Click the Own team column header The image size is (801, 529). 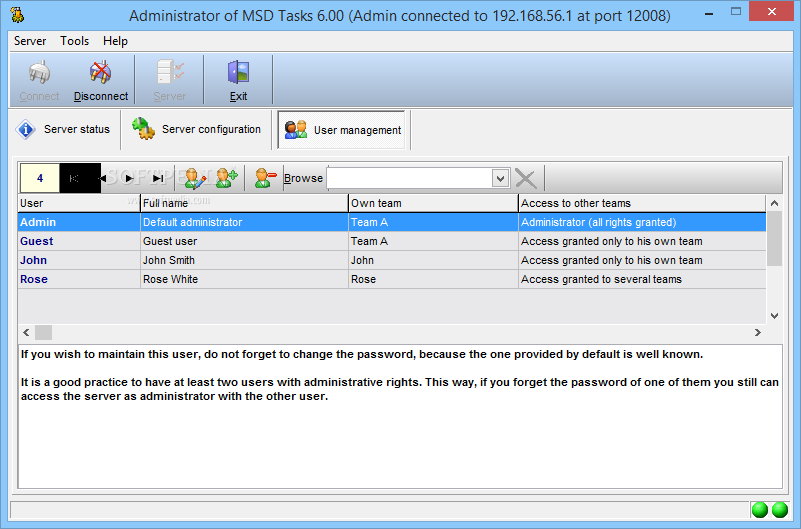coord(433,203)
